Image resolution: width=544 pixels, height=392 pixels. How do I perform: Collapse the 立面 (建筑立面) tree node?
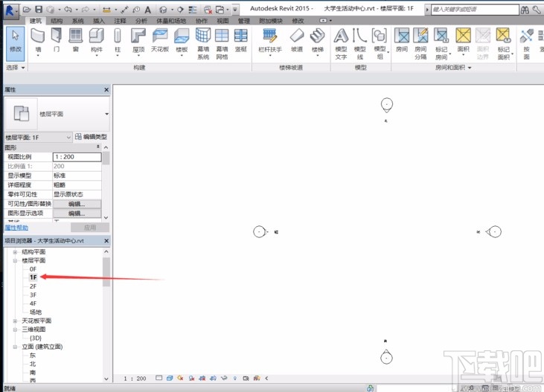[x=15, y=347]
